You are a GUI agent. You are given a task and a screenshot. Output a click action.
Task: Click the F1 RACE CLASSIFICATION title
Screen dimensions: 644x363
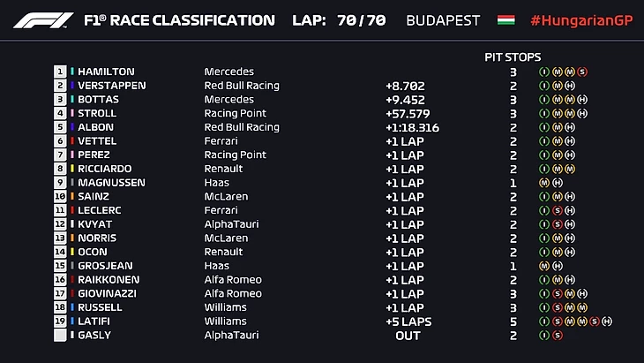(179, 20)
